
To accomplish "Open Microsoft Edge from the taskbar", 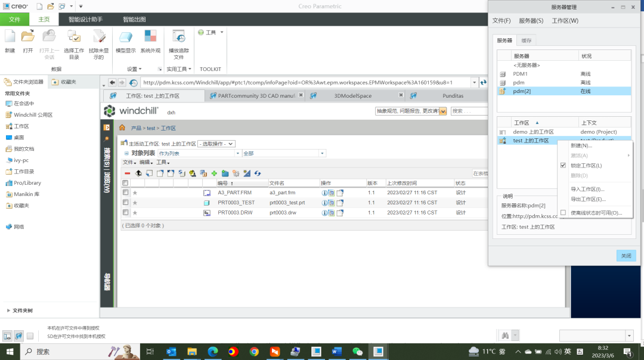I will point(213,352).
